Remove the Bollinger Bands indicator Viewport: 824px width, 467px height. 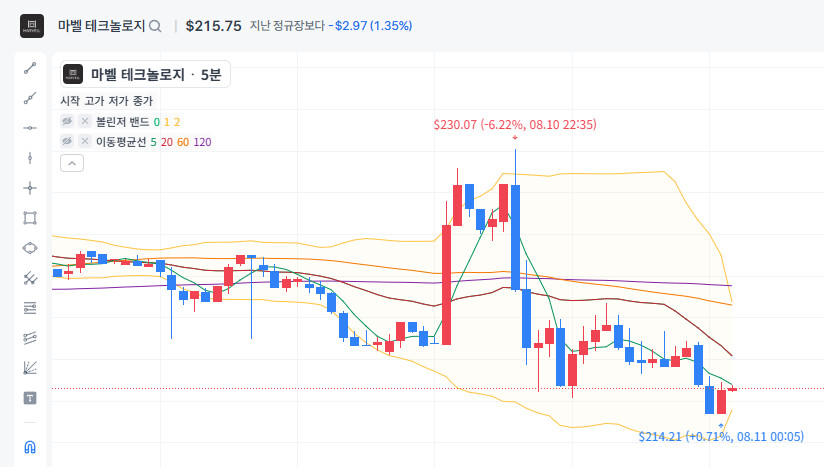(85, 121)
